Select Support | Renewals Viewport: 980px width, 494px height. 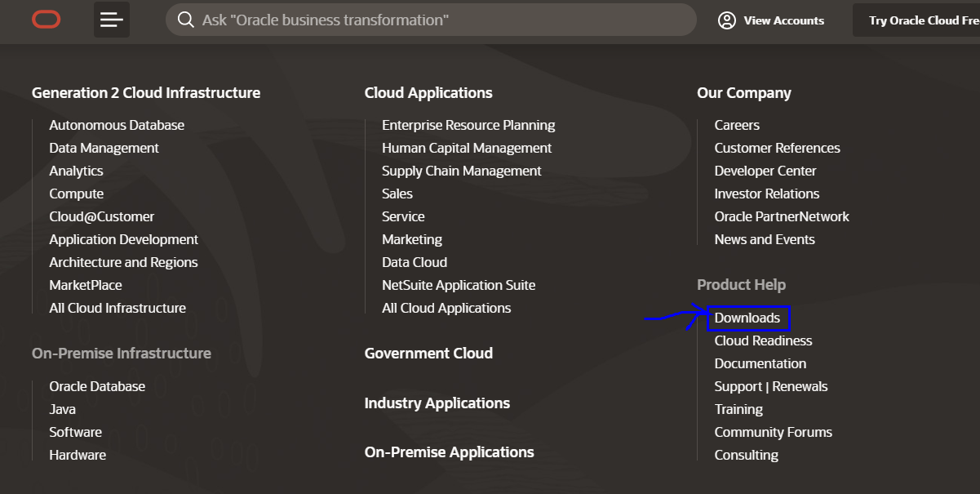point(771,386)
